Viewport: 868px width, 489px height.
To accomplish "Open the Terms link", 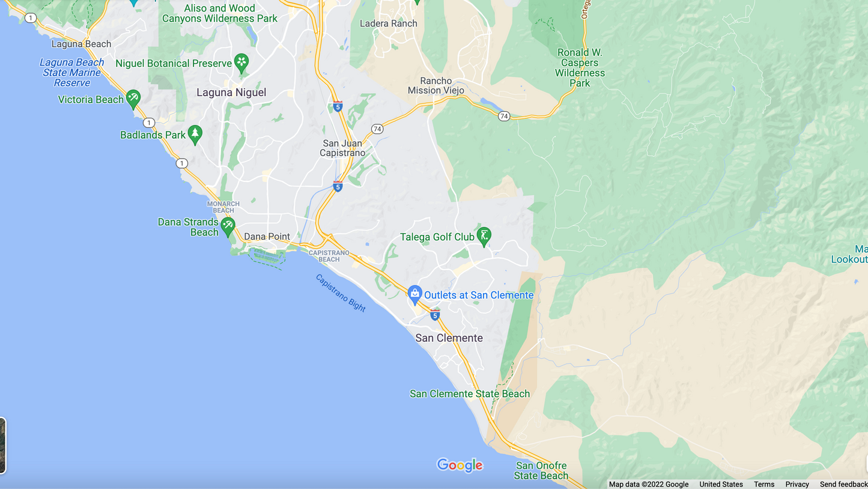I will (764, 484).
